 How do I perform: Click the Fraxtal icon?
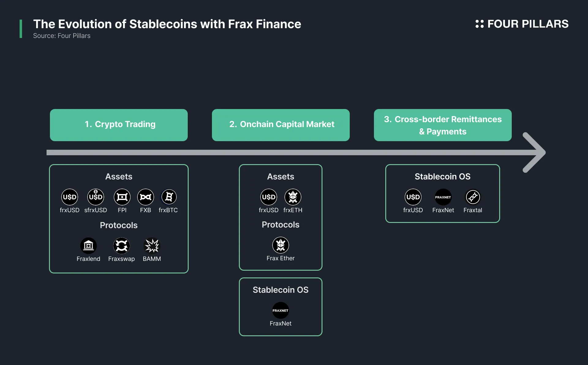tap(473, 197)
